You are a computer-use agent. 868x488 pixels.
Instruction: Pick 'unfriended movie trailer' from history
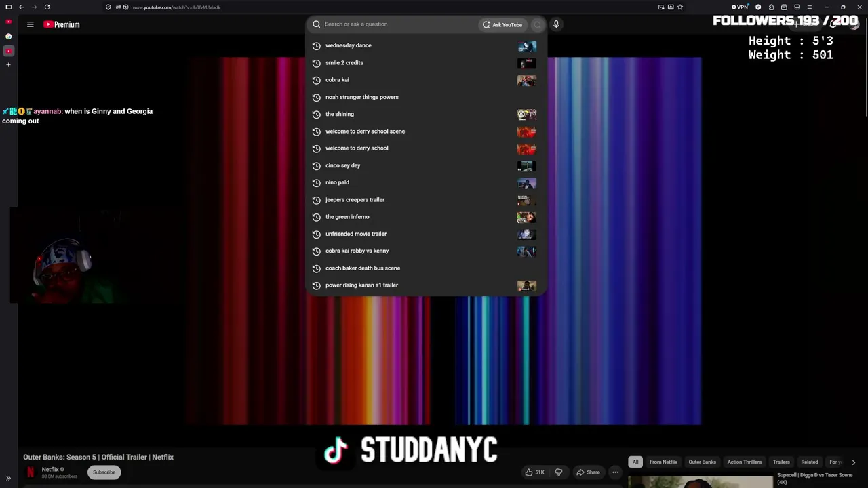coord(426,234)
